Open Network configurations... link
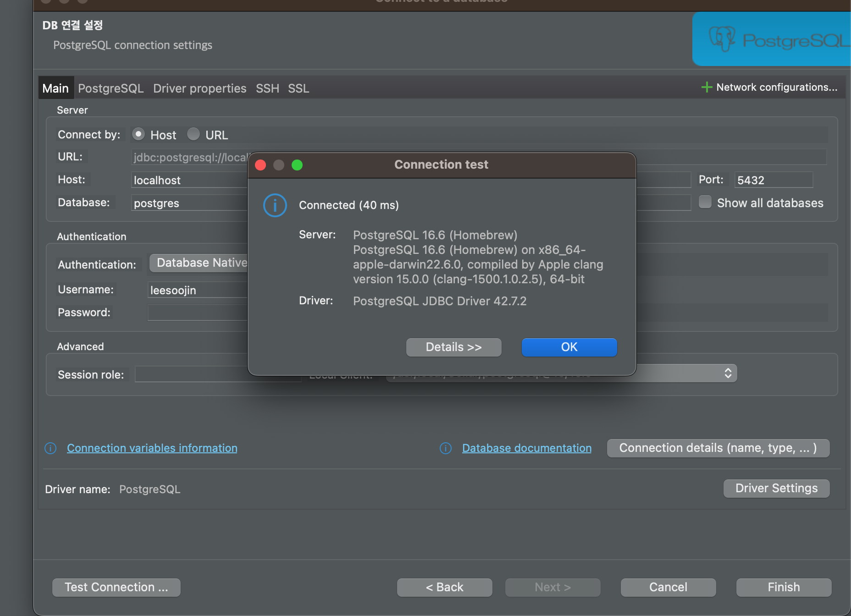The image size is (851, 616). pyautogui.click(x=777, y=87)
